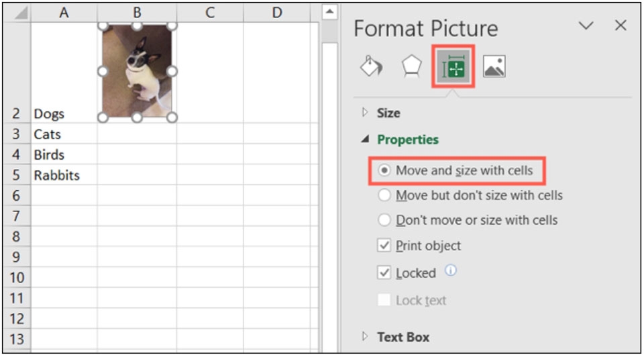Image resolution: width=644 pixels, height=355 pixels.
Task: Toggle the Locked checkbox
Action: (x=384, y=272)
